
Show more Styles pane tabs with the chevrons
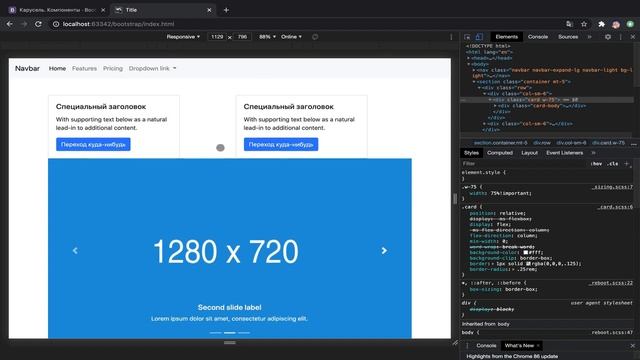[593, 153]
